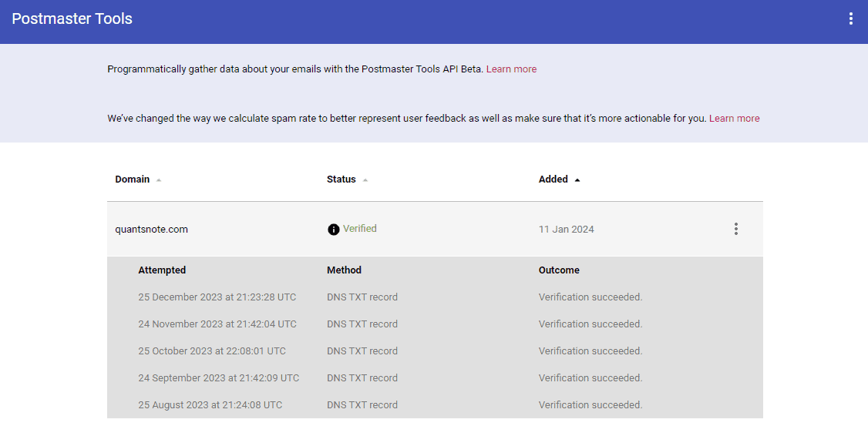868x426 pixels.
Task: Select the 25 December 2023 attempt timestamp
Action: point(217,297)
